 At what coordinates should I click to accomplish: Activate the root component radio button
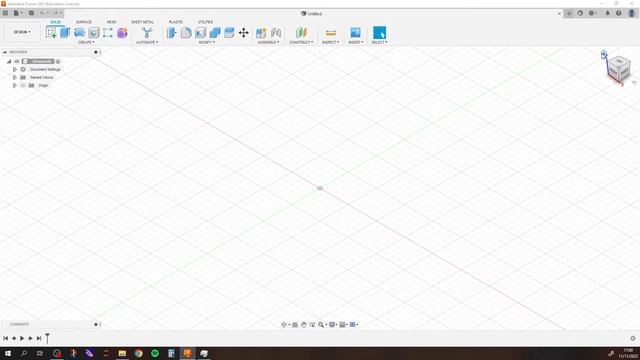coord(58,62)
